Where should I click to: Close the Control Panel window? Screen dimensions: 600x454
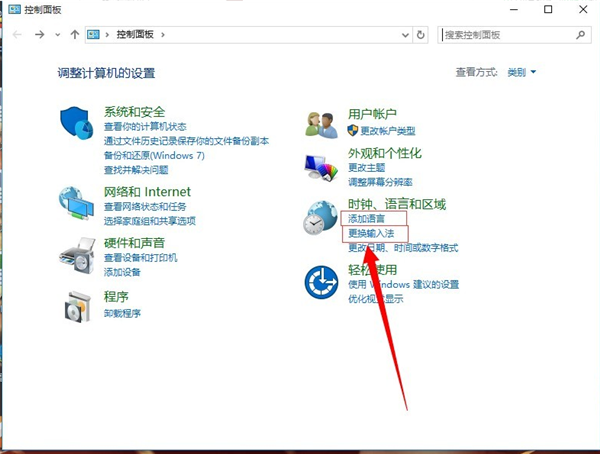click(583, 9)
